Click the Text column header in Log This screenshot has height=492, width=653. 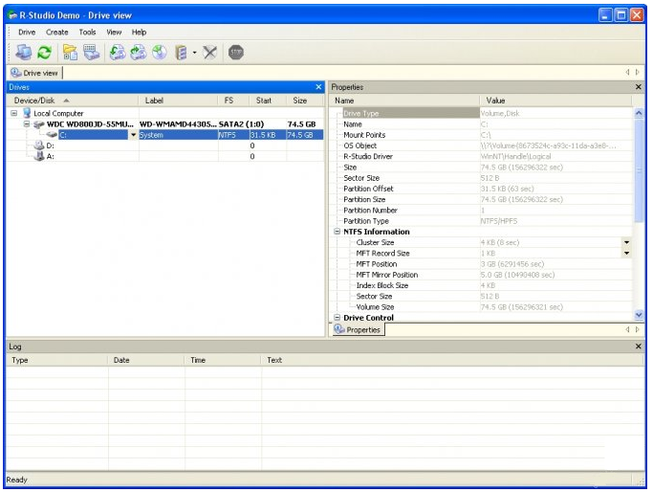tap(453, 360)
